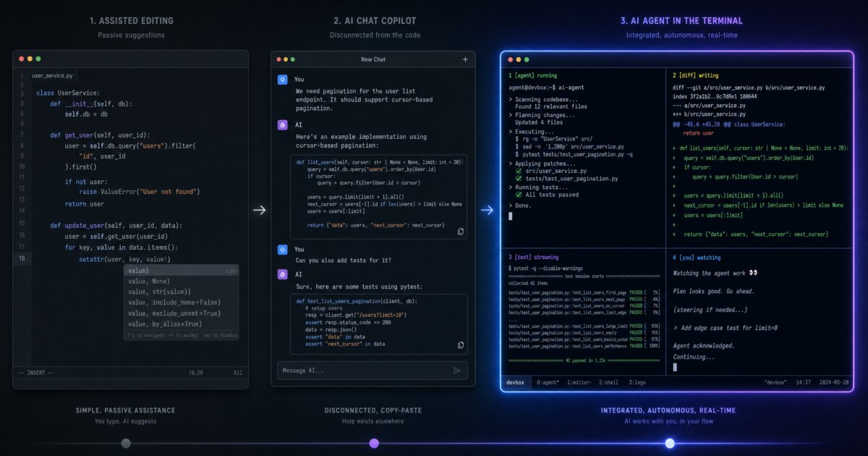Click 'Agent acknowledged.' line in watching pane

click(704, 346)
